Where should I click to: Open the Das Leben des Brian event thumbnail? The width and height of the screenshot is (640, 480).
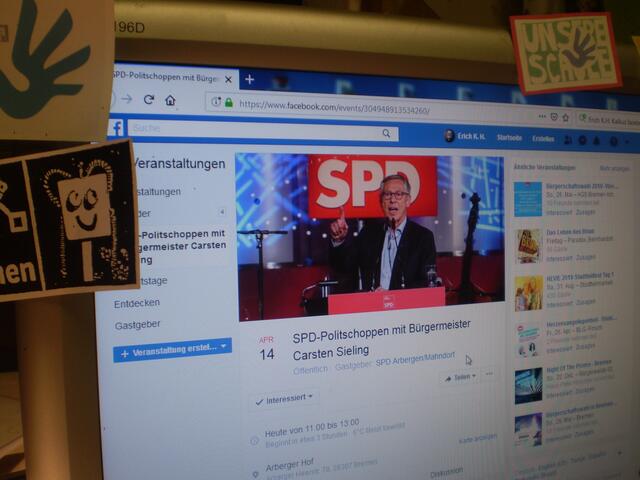point(529,246)
